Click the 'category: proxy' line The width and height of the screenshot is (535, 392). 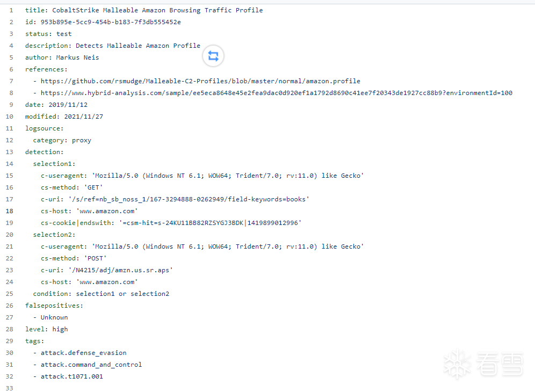tap(62, 140)
